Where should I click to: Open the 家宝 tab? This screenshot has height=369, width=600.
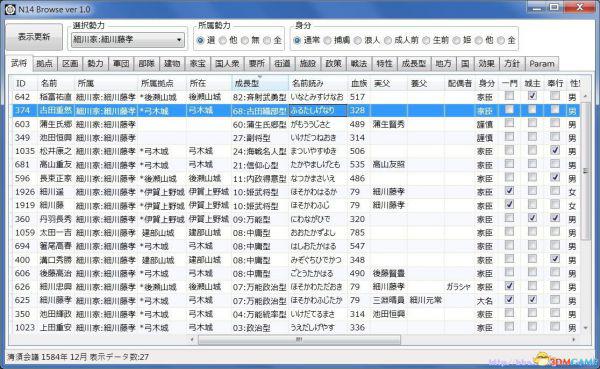tap(197, 64)
